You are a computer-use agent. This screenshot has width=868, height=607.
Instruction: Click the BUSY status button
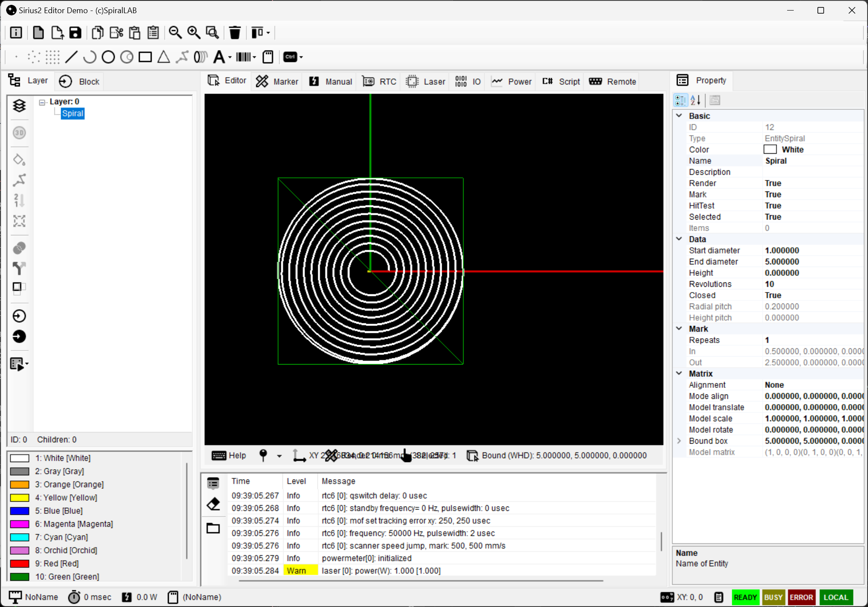tap(774, 597)
